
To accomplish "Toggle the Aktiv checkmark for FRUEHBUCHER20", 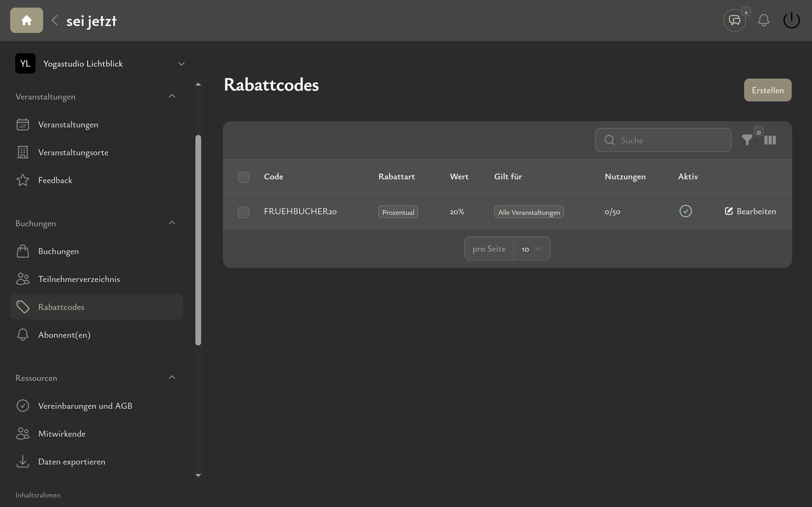I will click(685, 211).
